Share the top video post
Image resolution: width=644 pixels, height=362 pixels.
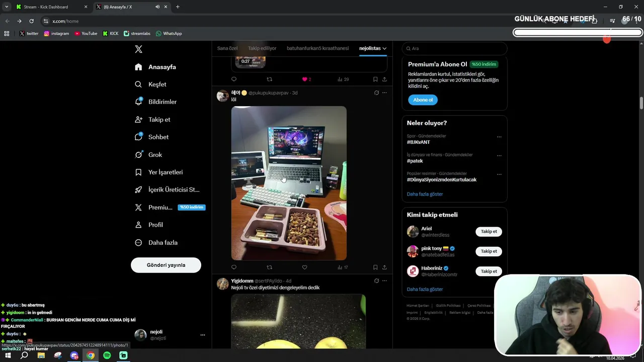coord(384,79)
